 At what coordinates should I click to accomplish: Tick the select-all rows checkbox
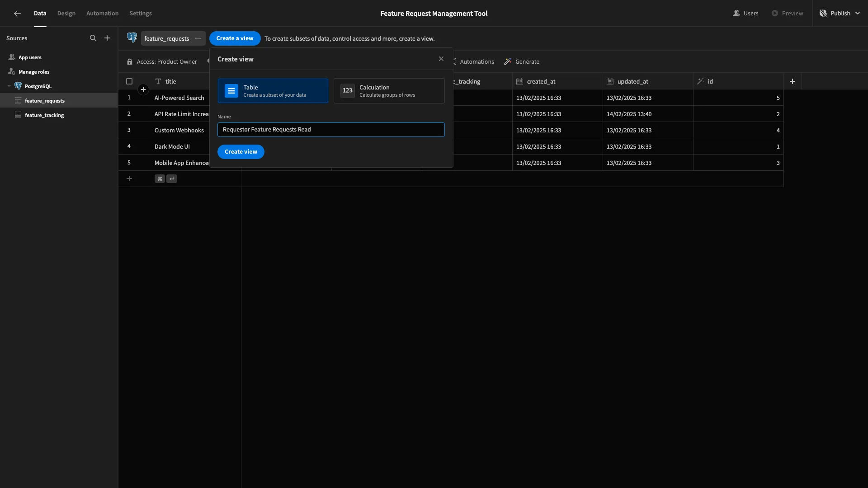129,81
